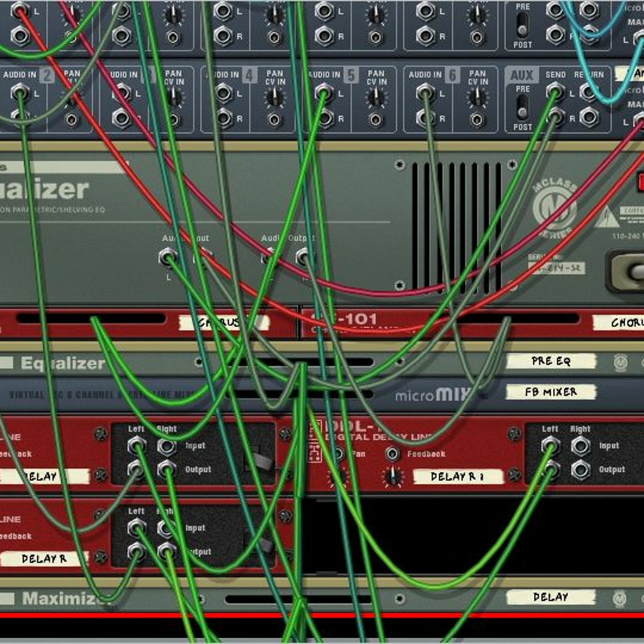644x644 pixels.
Task: Click the Audio In 6 Pan CV In jack
Action: tap(477, 120)
